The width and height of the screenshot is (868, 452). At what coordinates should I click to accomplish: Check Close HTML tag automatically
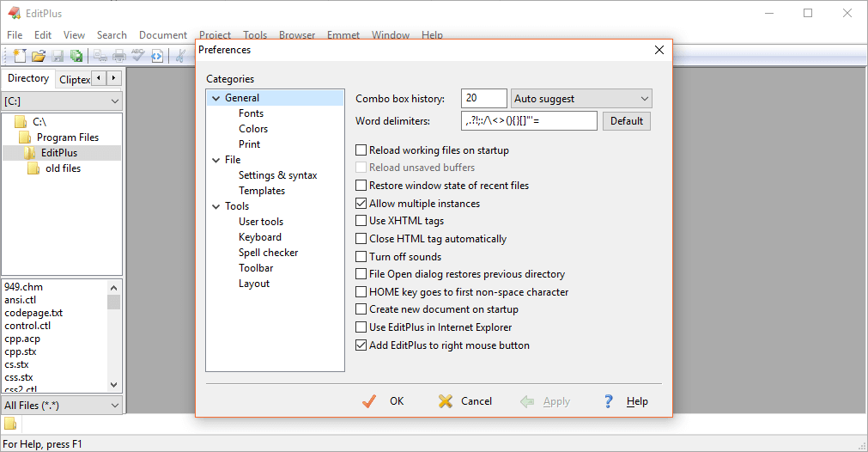click(x=361, y=239)
